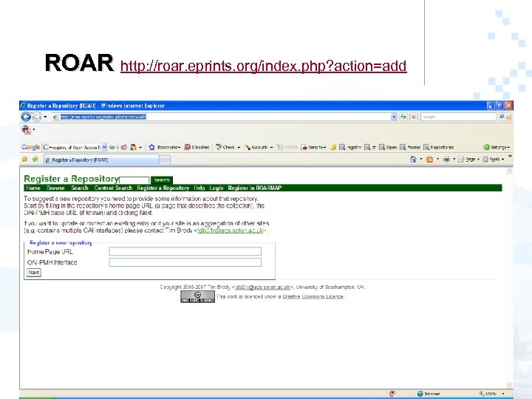Click the Add to Favorites icon
Viewport: 532px width, 399px height.
(35, 159)
